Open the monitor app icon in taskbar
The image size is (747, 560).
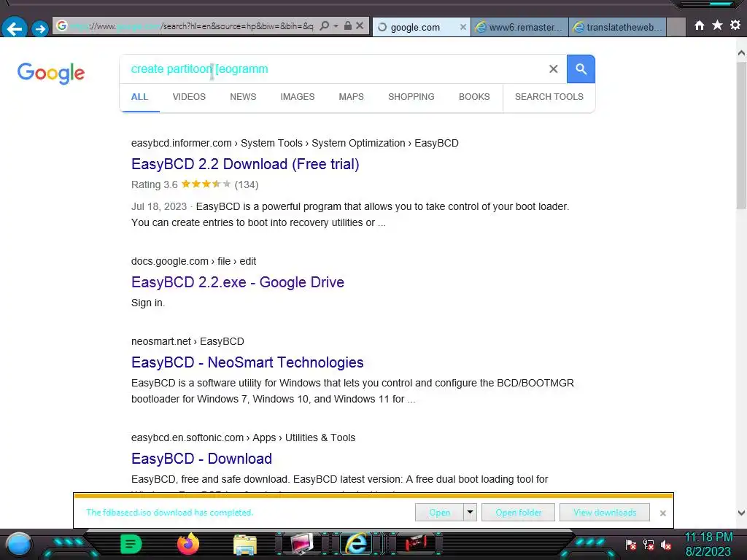tap(301, 544)
